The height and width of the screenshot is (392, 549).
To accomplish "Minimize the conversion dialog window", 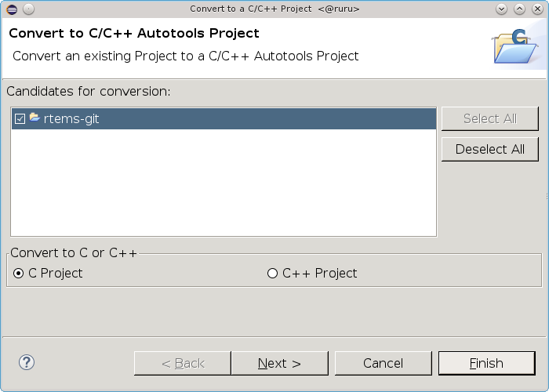I will [503, 9].
